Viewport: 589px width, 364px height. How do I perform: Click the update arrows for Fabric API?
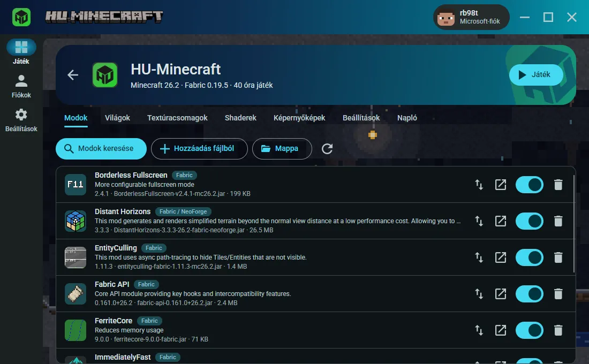[479, 294]
